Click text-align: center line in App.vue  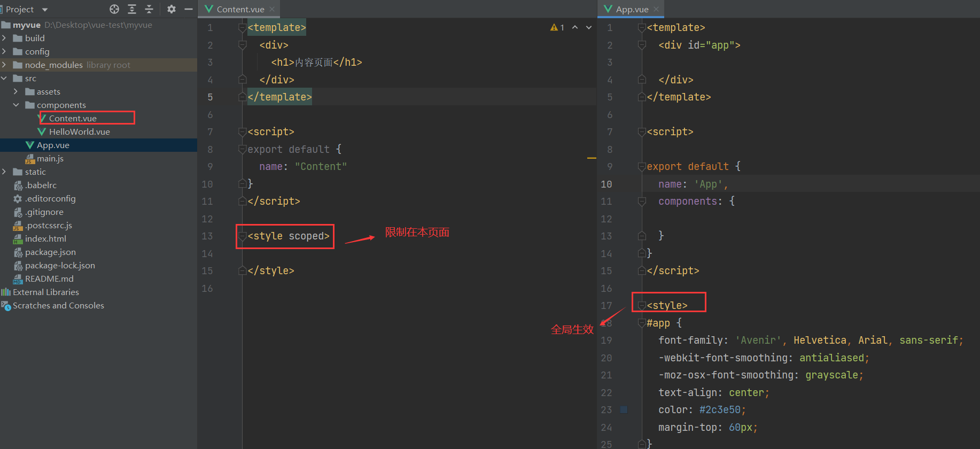714,393
